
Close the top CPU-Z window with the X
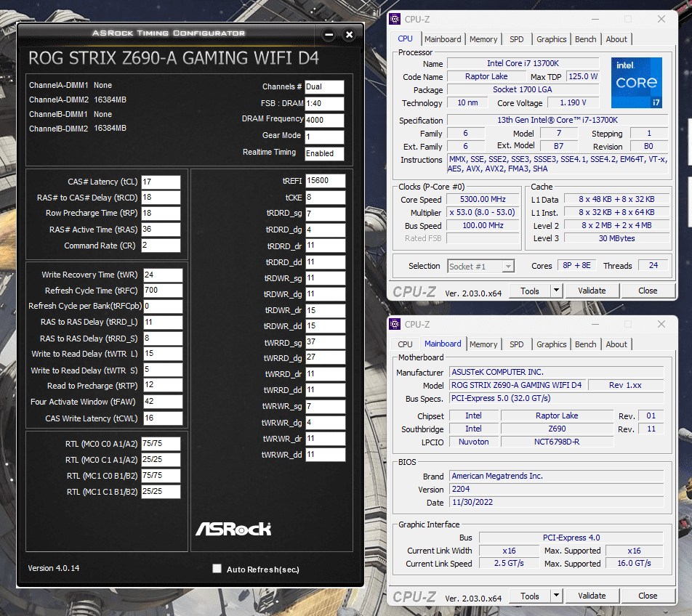click(661, 19)
